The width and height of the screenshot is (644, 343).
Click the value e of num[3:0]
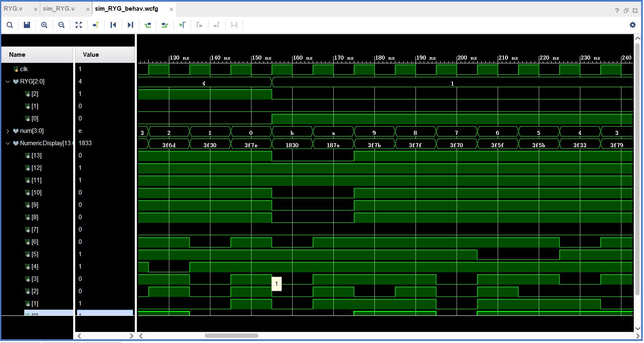(x=80, y=131)
